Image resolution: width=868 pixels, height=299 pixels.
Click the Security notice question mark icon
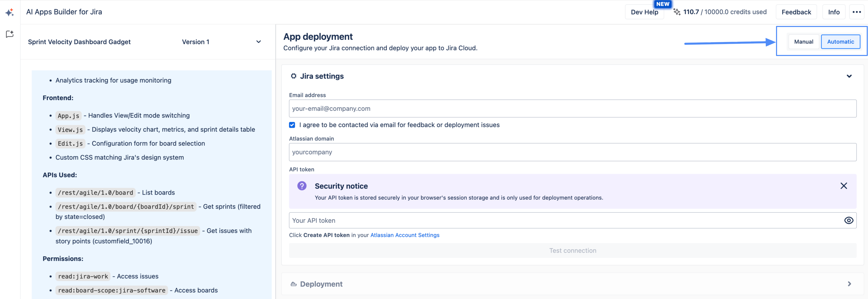pos(302,186)
